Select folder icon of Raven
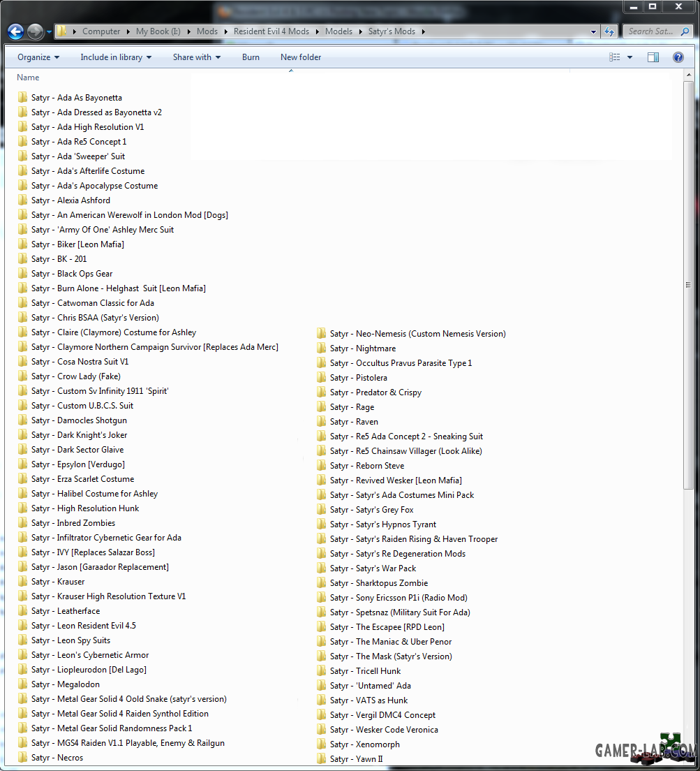 tap(321, 421)
